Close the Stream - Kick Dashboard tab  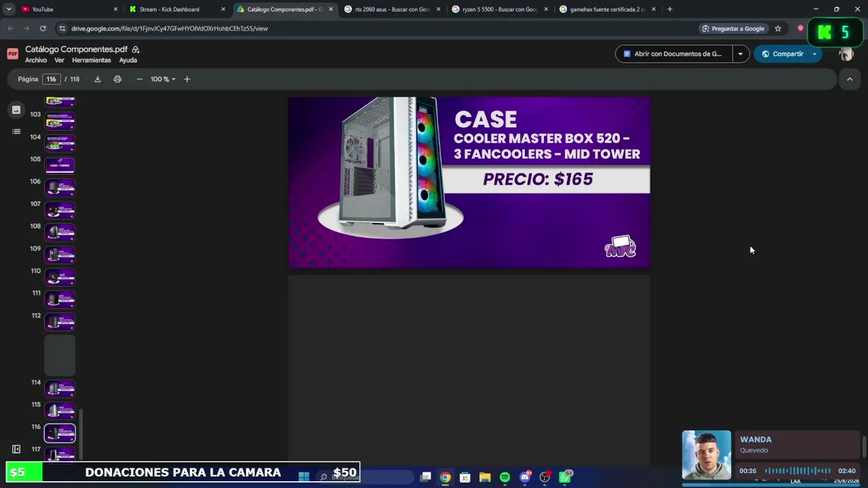click(223, 9)
